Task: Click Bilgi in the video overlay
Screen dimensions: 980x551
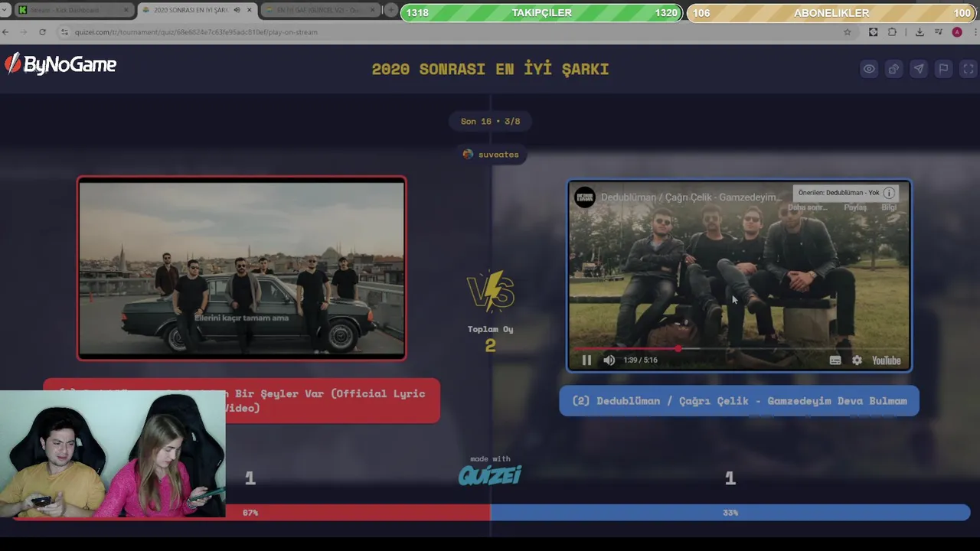Action: [889, 207]
